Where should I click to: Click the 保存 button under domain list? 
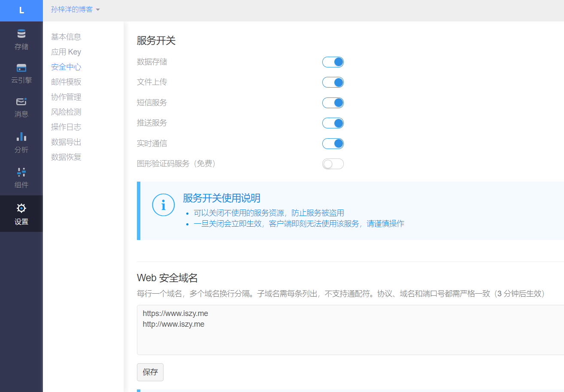pos(150,372)
